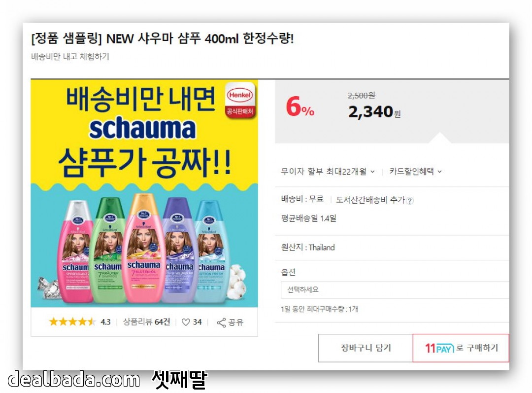Click the pink schauma bottle in image
This screenshot has width=532, height=393.
click(x=75, y=251)
